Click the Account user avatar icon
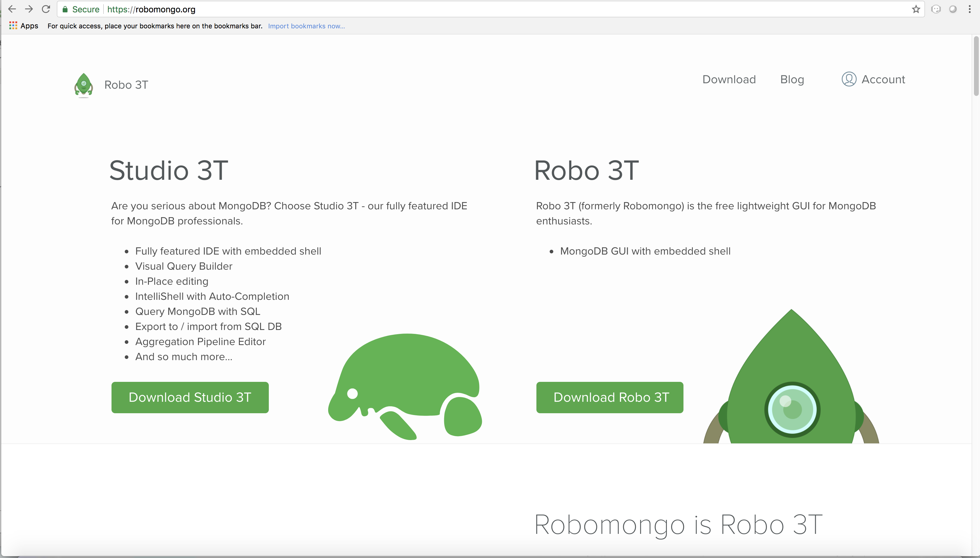 point(849,79)
